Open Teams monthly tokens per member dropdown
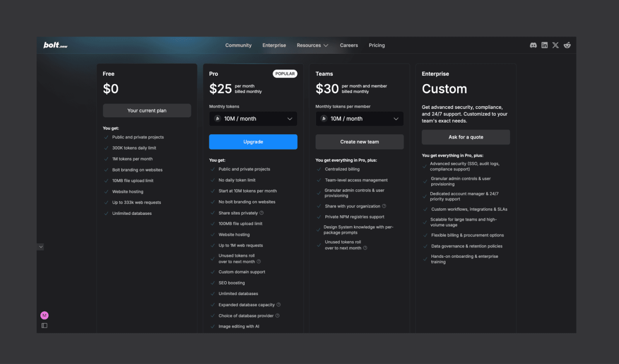Image resolution: width=619 pixels, height=364 pixels. pyautogui.click(x=359, y=119)
